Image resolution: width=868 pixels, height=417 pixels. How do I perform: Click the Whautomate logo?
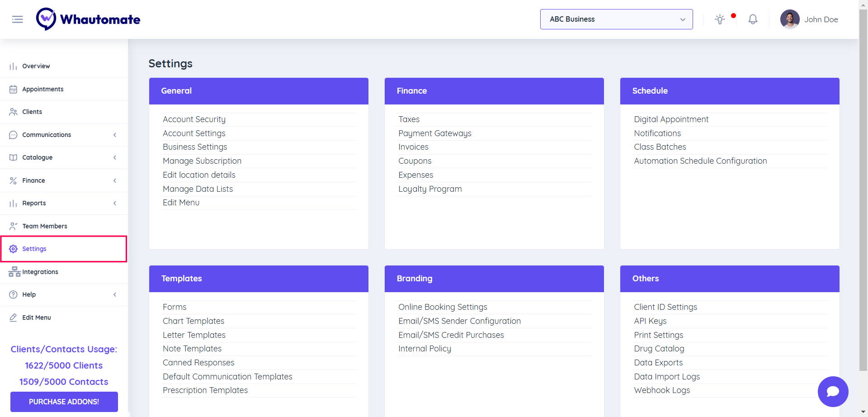tap(89, 19)
